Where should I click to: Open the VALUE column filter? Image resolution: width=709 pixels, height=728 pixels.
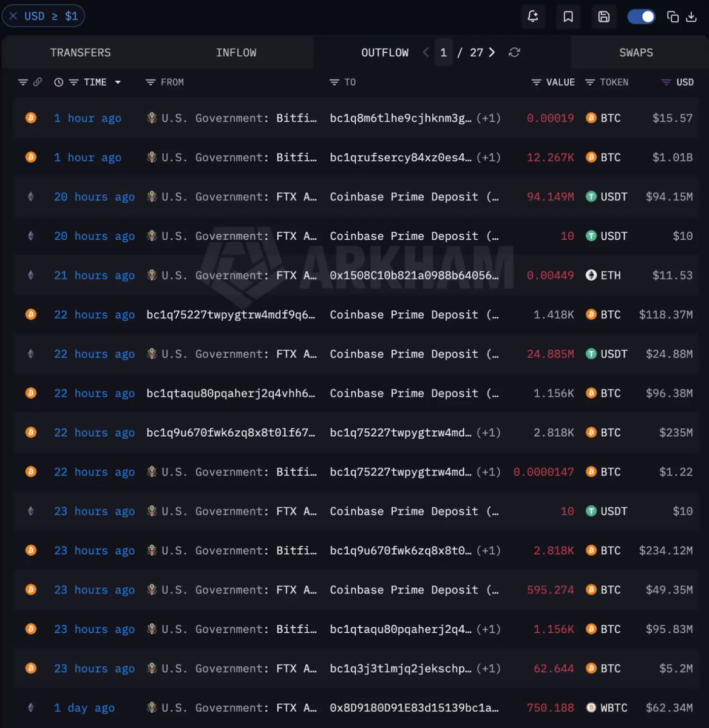coord(536,82)
